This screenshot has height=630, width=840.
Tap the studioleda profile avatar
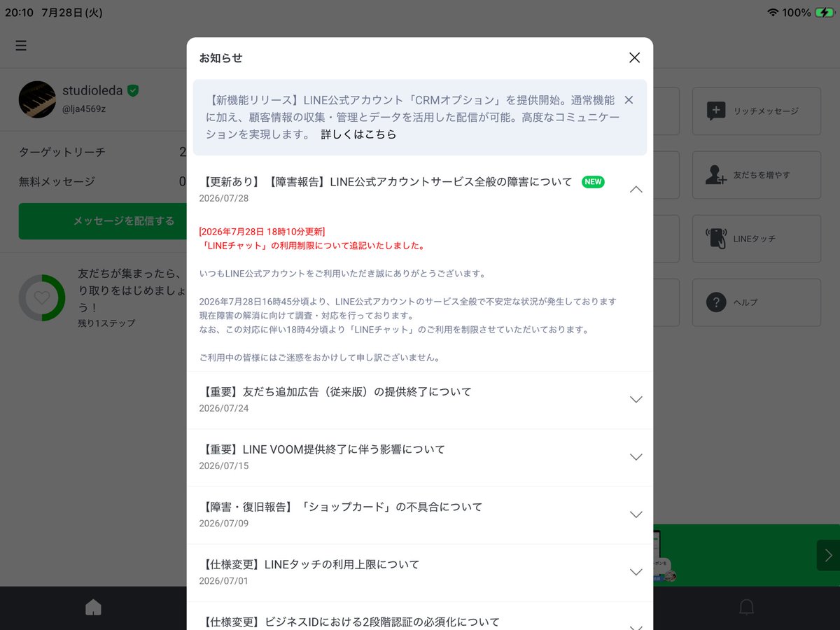37,99
